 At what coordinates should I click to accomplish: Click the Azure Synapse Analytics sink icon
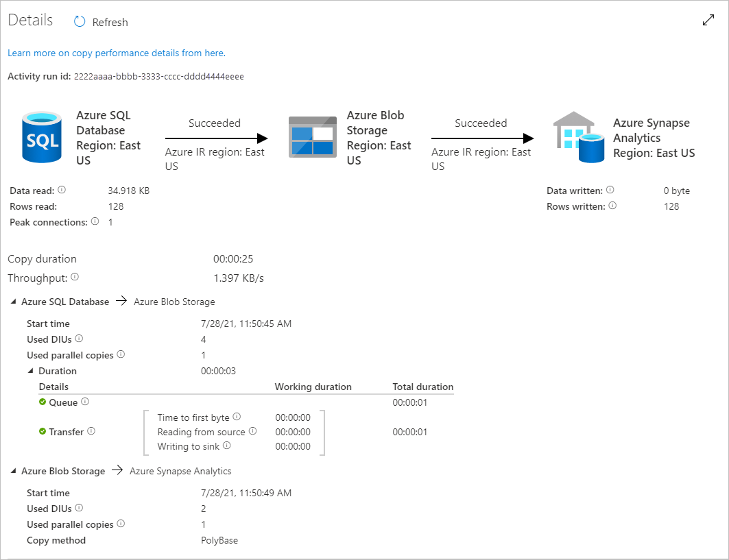[578, 136]
